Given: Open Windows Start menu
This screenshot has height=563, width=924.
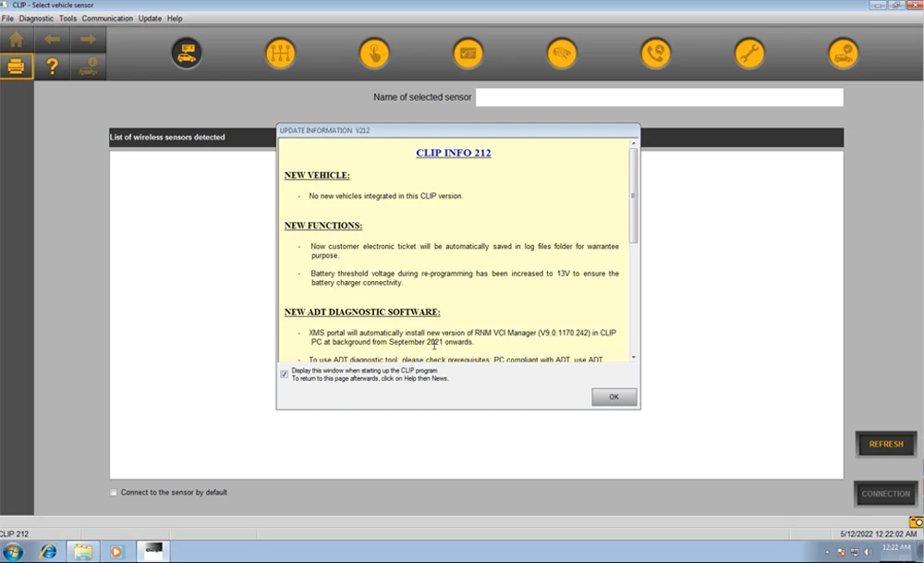Looking at the screenshot, I should pyautogui.click(x=13, y=552).
